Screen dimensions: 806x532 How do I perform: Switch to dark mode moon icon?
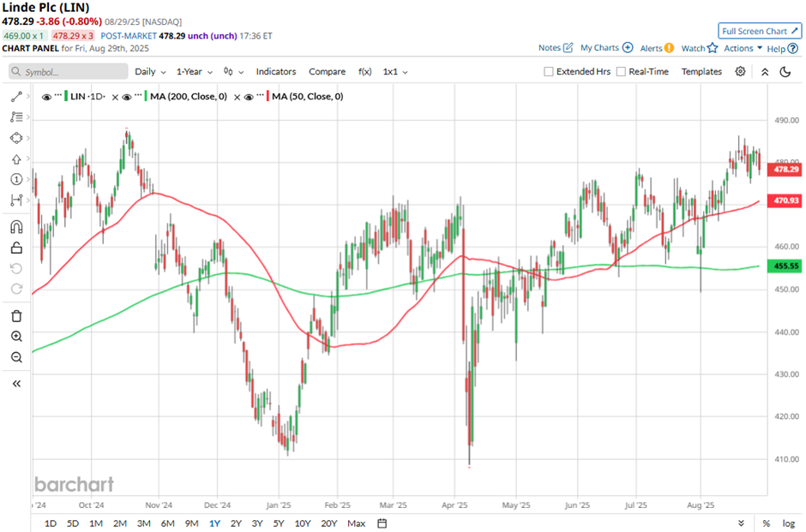785,72
